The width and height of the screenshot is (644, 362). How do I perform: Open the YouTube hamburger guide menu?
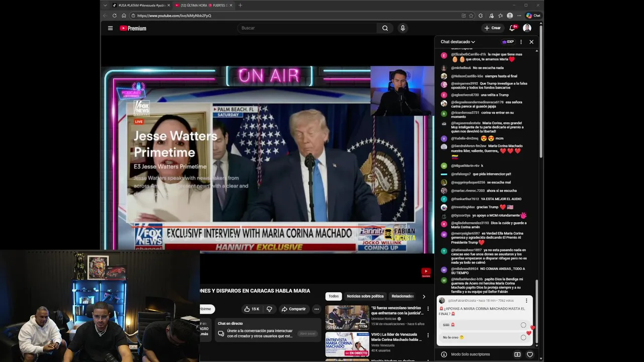pyautogui.click(x=110, y=28)
